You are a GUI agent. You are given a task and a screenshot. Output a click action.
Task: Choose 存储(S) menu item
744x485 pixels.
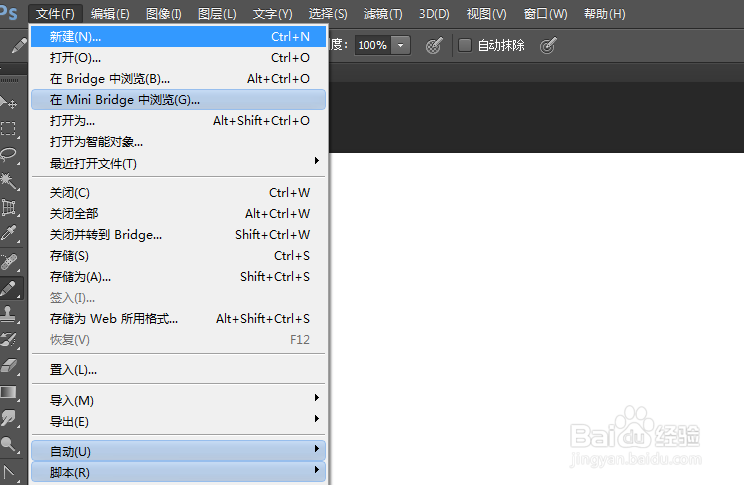tap(178, 256)
